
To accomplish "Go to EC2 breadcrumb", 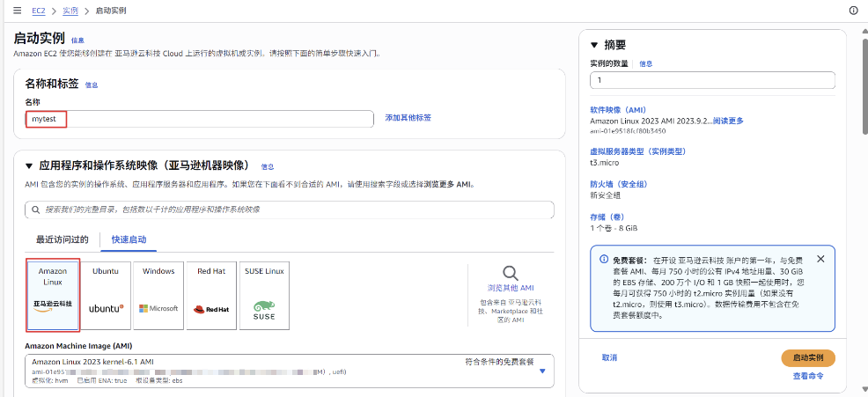I will coord(40,11).
